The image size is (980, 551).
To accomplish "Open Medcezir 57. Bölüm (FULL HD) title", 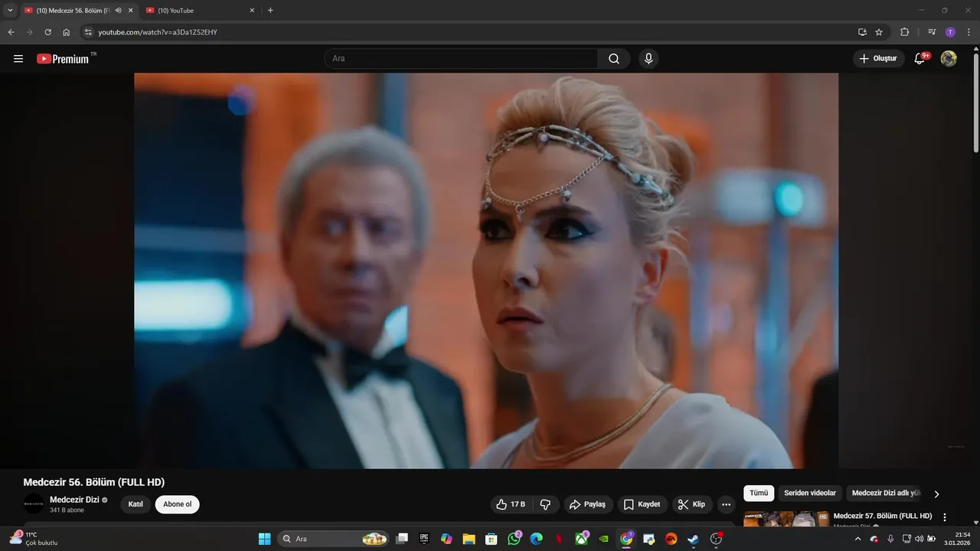I will [883, 517].
